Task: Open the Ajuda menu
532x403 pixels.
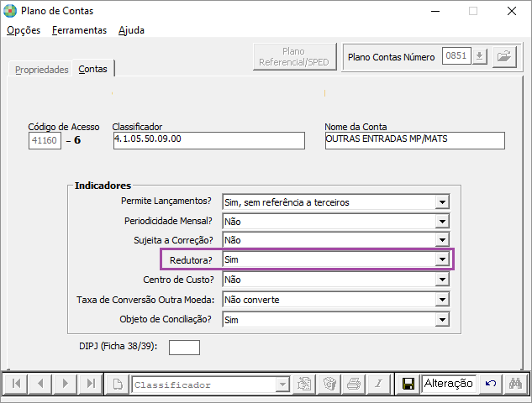Action: [131, 30]
